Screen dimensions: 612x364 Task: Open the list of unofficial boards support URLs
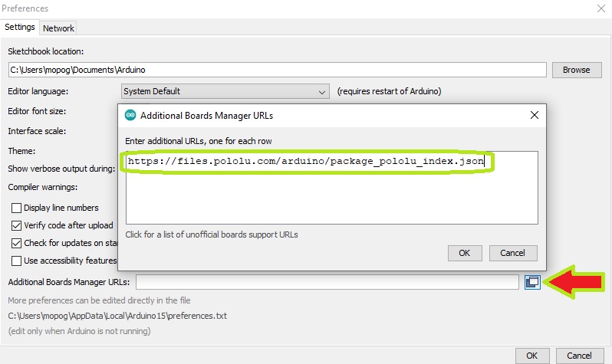[x=211, y=234]
